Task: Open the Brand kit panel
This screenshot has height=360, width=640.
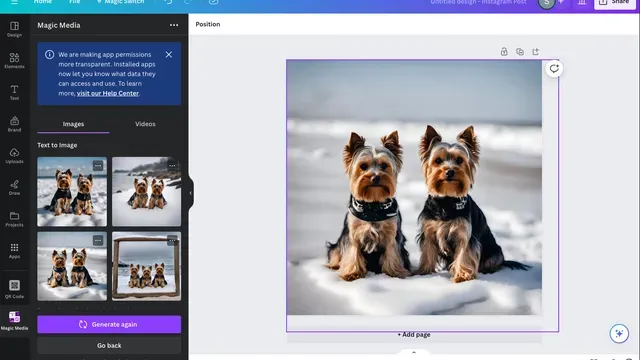Action: [14, 124]
